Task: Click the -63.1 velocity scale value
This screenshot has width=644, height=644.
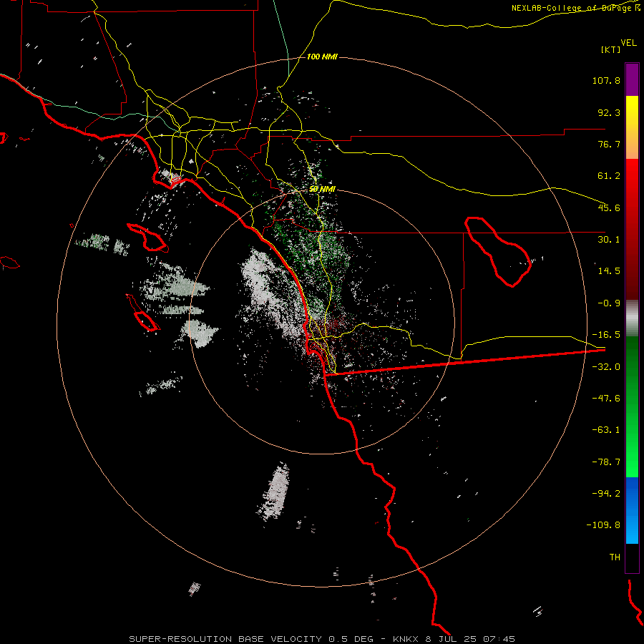Action: pyautogui.click(x=606, y=430)
